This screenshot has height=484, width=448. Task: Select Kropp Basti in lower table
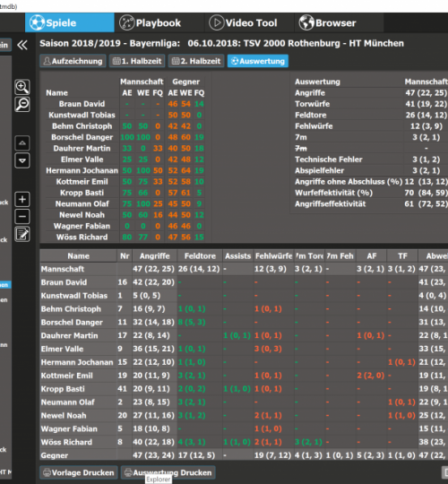pyautogui.click(x=244, y=389)
